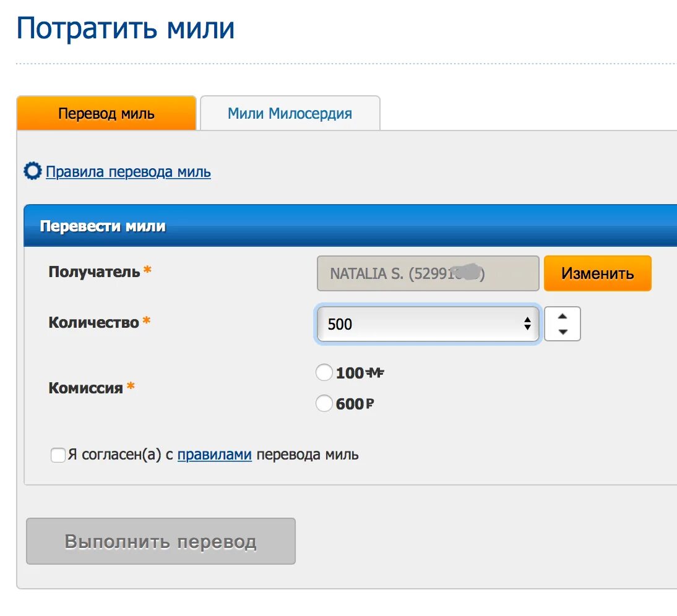
Task: Switch to the Мили Милосердия tab
Action: coord(290,113)
